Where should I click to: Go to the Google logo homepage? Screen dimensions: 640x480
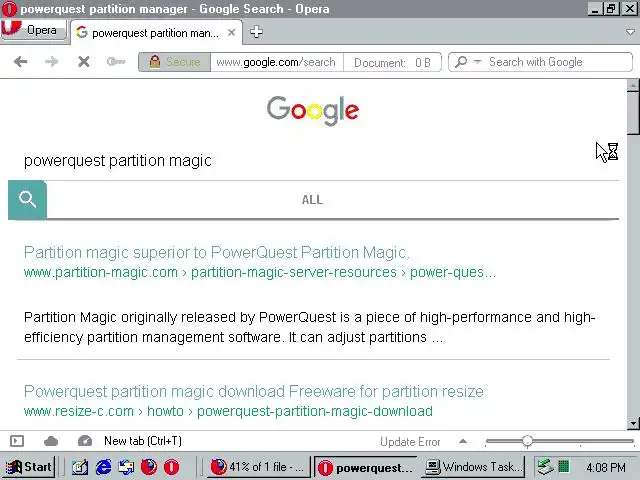tap(313, 110)
